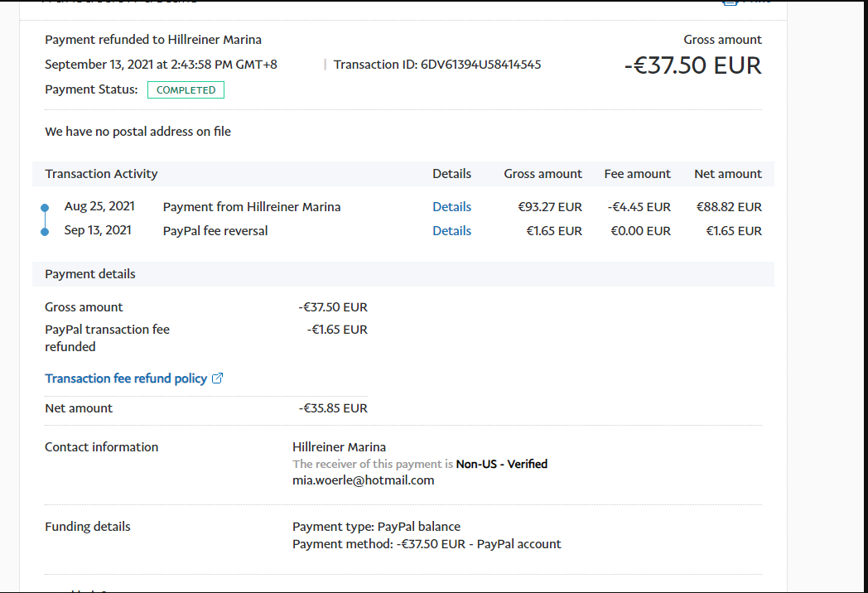The width and height of the screenshot is (868, 593).
Task: Click the Print icon at top right
Action: tap(730, 2)
